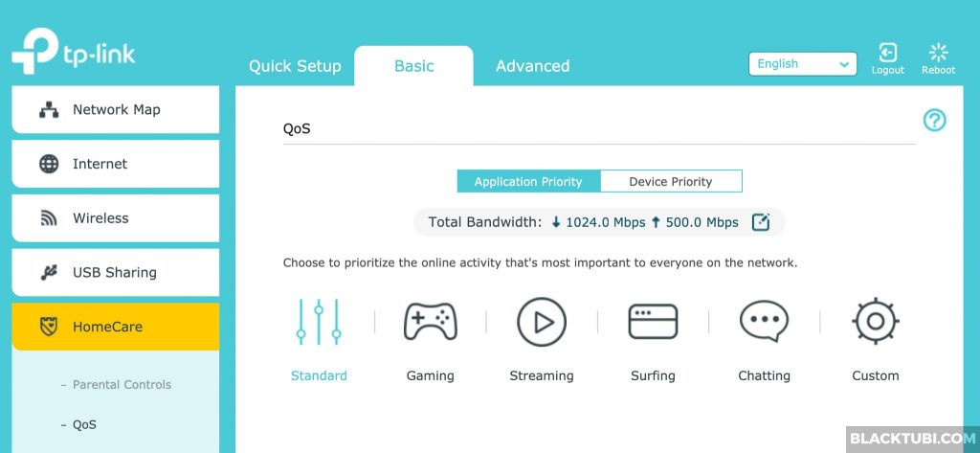980x453 pixels.
Task: Click the Reboot icon
Action: [938, 52]
